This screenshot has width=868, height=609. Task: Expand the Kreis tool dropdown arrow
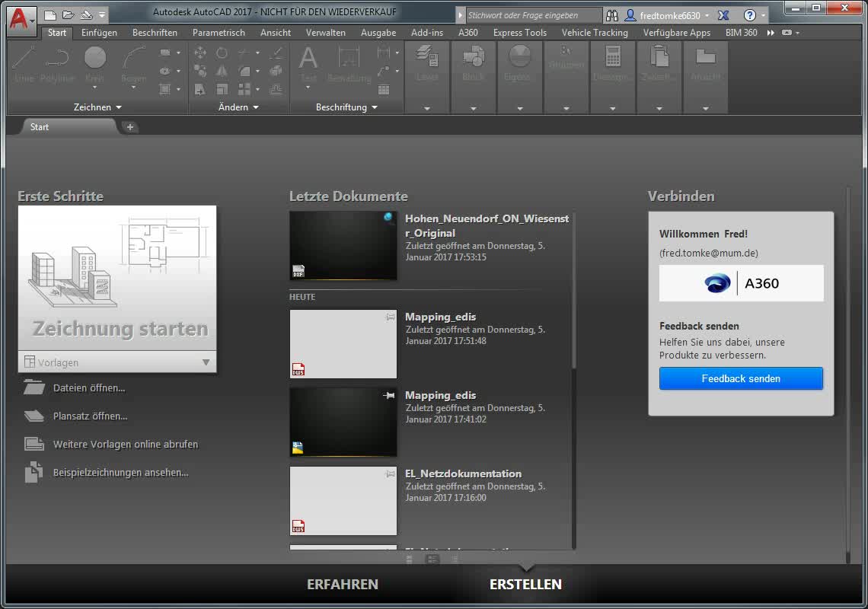point(94,88)
